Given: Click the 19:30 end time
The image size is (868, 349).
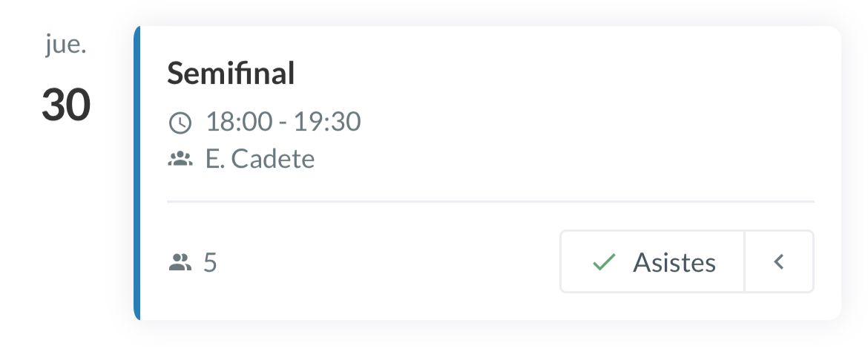Looking at the screenshot, I should (327, 122).
